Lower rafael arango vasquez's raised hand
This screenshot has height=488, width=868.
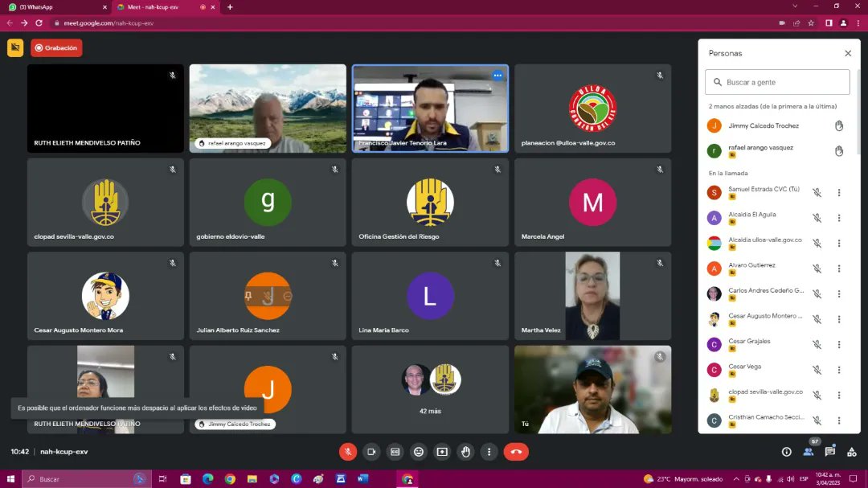(839, 150)
